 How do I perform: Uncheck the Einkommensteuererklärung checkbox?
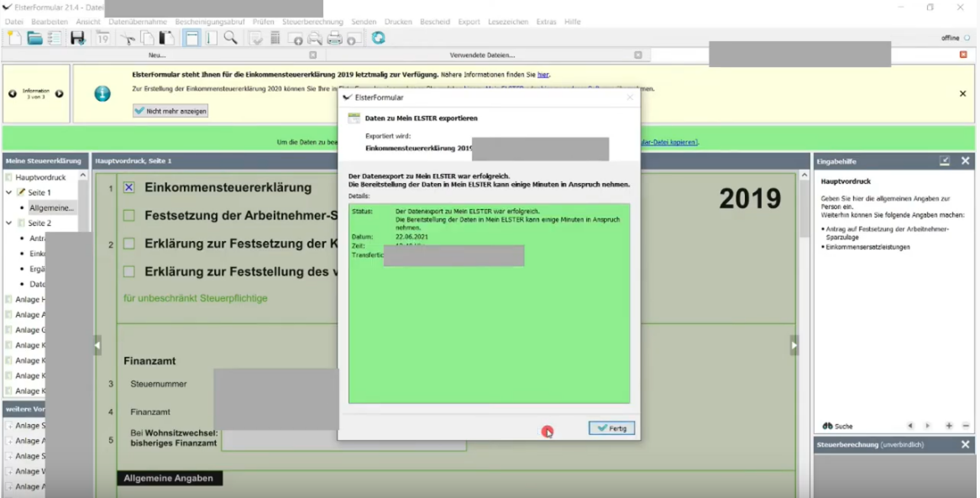click(x=128, y=187)
